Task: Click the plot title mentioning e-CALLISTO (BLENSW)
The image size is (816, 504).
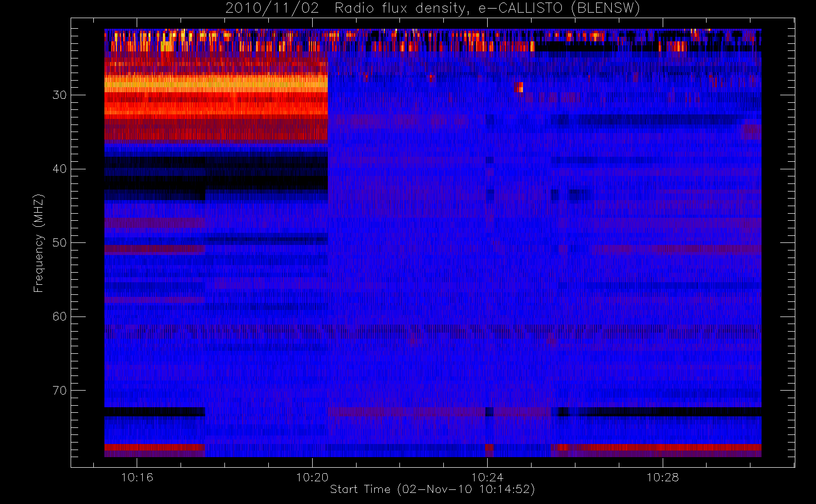Action: pos(432,9)
